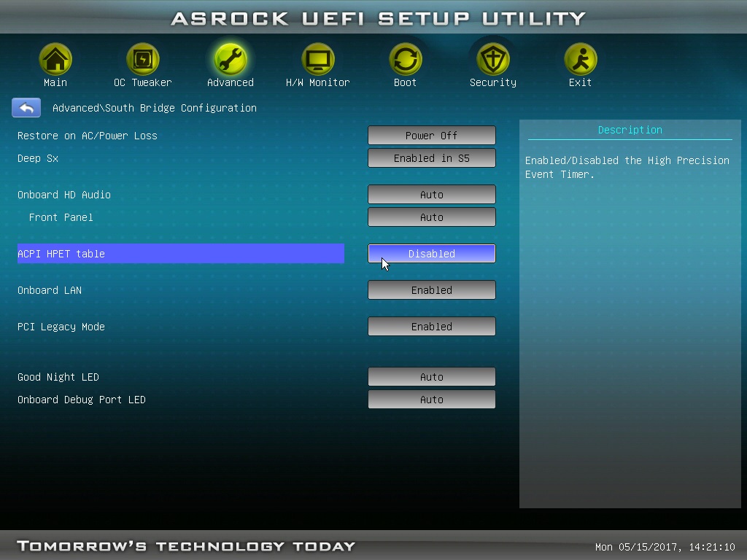
Task: Select the Advanced tab label
Action: 231,82
